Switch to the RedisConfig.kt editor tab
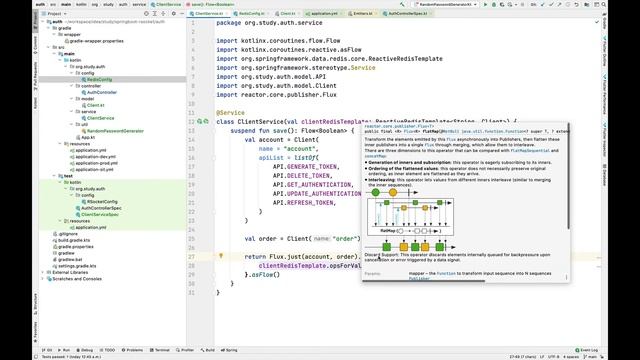Screen dimensions: 640x360 coord(251,13)
